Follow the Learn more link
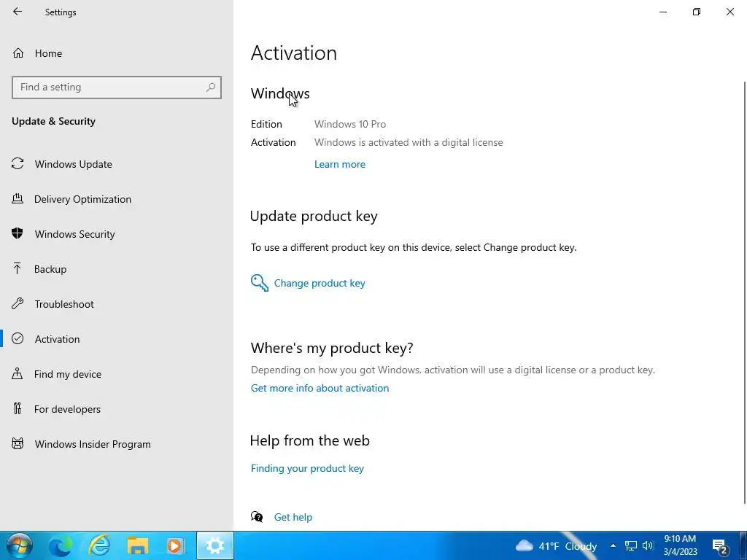The width and height of the screenshot is (747, 560). pos(340,164)
